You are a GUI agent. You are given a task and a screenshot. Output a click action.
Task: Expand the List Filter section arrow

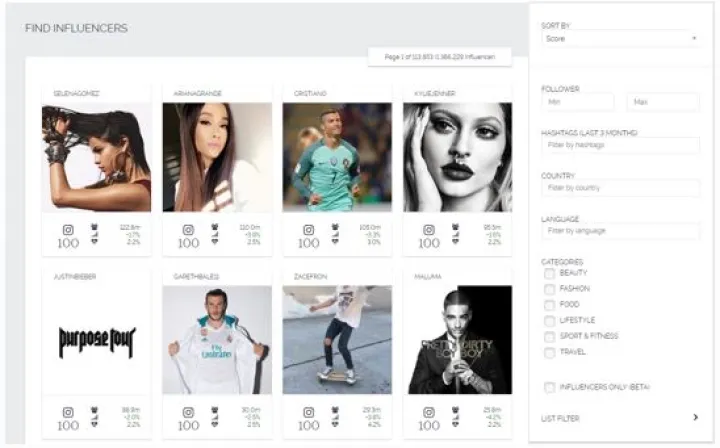694,418
